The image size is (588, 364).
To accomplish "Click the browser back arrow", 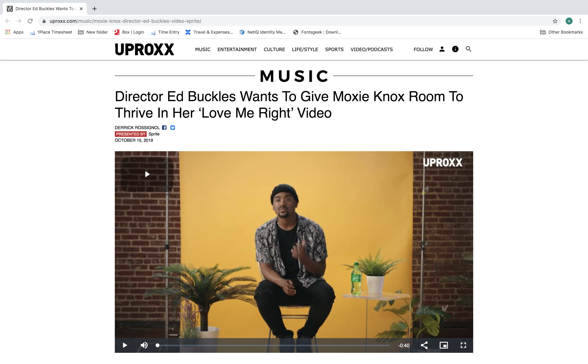I will 8,21.
